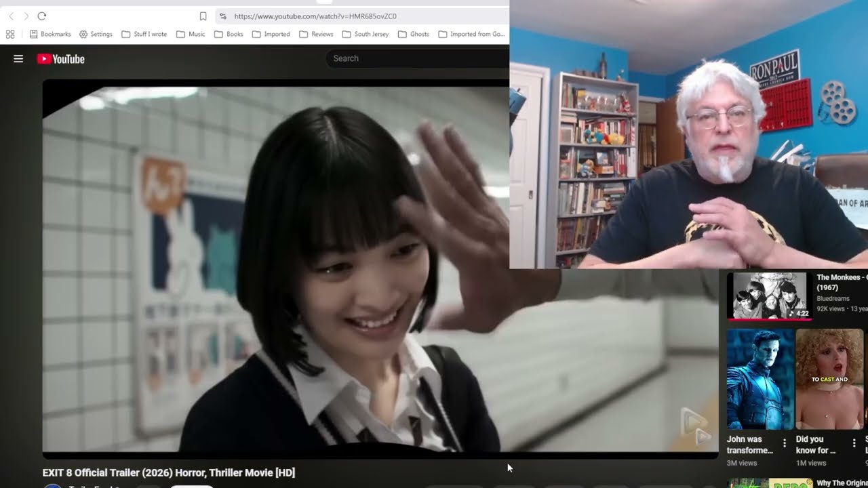Go to YouTube home via the logo
The image size is (868, 488).
pyautogui.click(x=61, y=59)
